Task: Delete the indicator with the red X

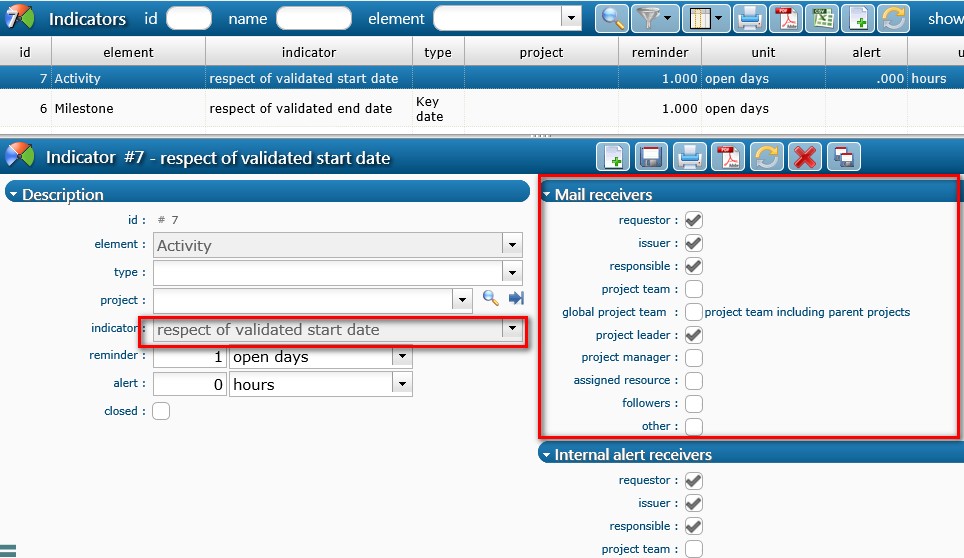Action: [805, 157]
